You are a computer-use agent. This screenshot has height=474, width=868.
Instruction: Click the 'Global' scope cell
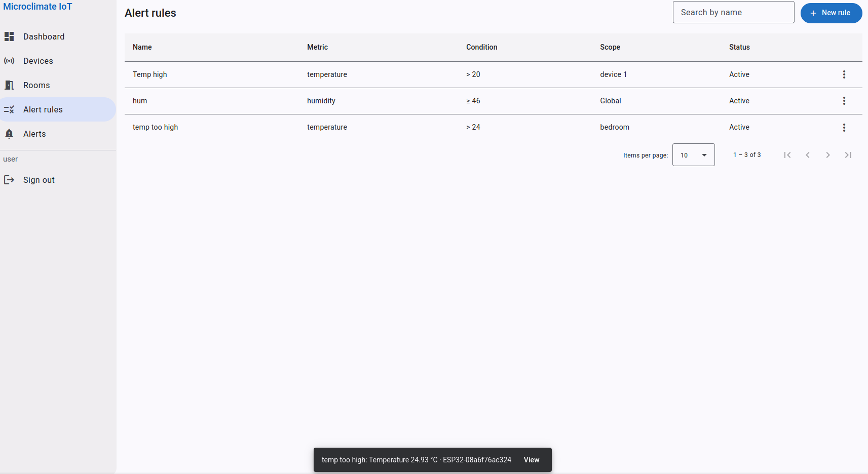point(611,101)
